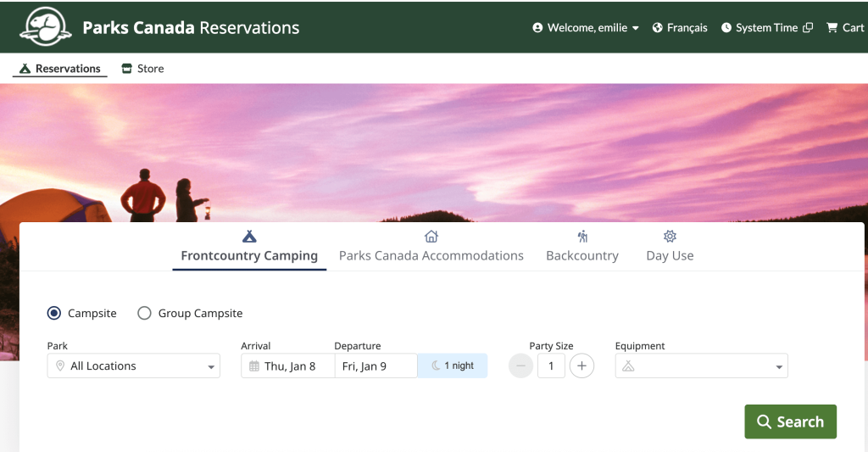Open the Parks Canada Reservations home title
This screenshot has height=452, width=868.
pyautogui.click(x=191, y=28)
